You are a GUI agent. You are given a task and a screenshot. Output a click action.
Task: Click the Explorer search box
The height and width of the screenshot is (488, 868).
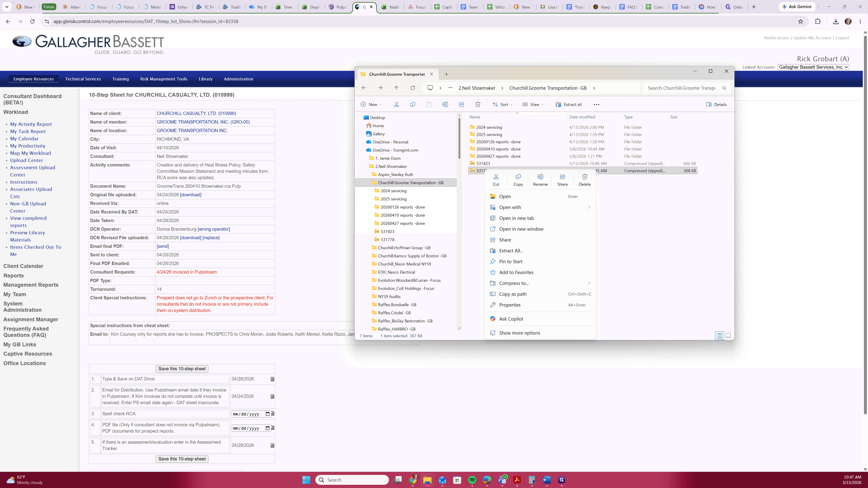click(x=686, y=88)
